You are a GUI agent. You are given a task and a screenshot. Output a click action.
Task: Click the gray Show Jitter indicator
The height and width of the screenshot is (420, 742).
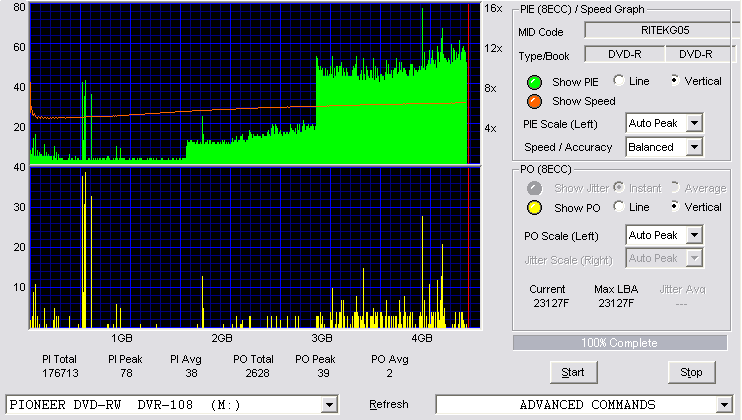coord(534,188)
